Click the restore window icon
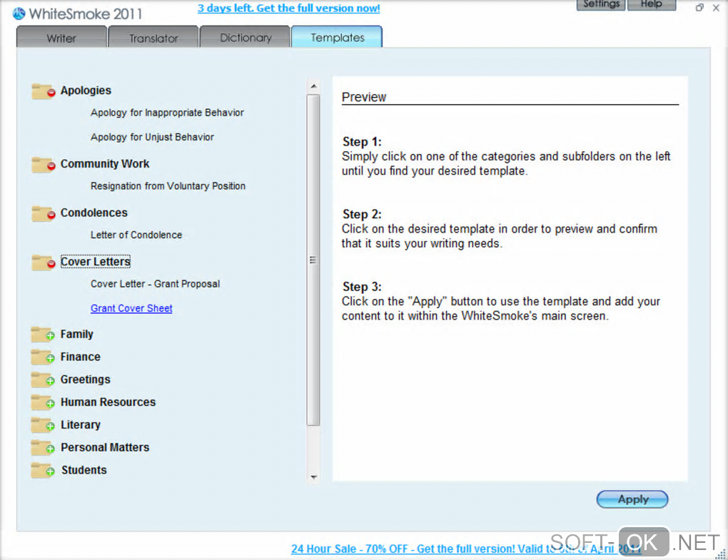 [699, 7]
